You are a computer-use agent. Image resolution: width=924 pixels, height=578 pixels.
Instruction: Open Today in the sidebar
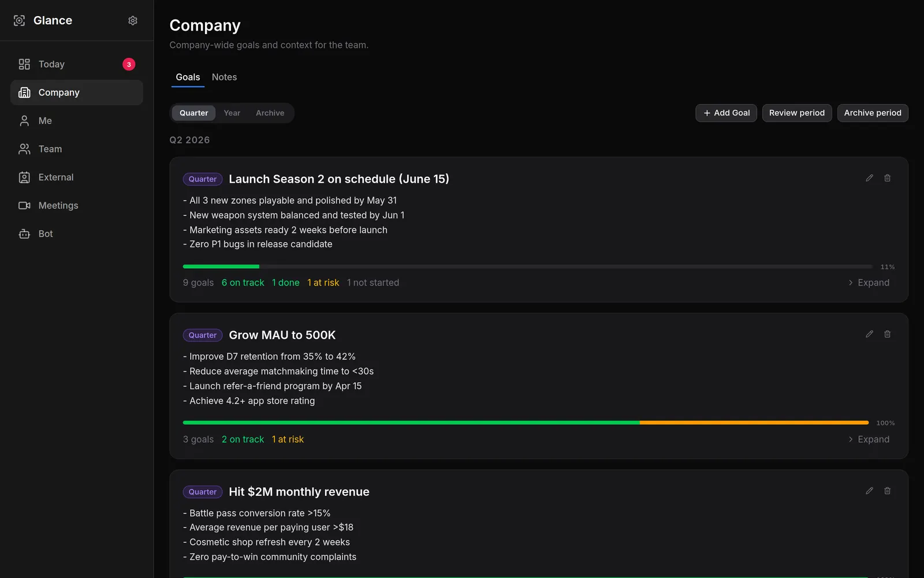tap(77, 64)
